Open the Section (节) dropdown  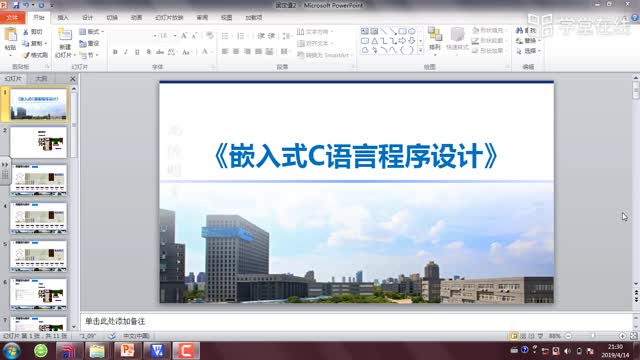pyautogui.click(x=89, y=55)
